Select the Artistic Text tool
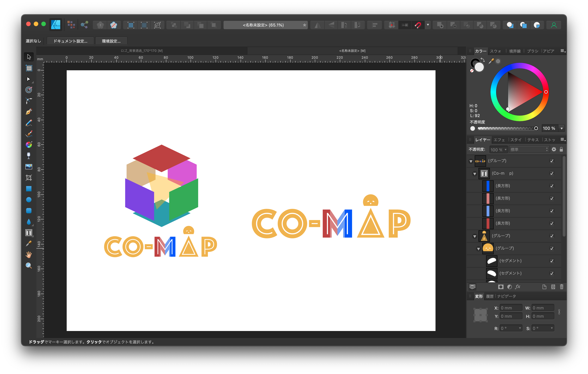The image size is (588, 374). [x=29, y=232]
